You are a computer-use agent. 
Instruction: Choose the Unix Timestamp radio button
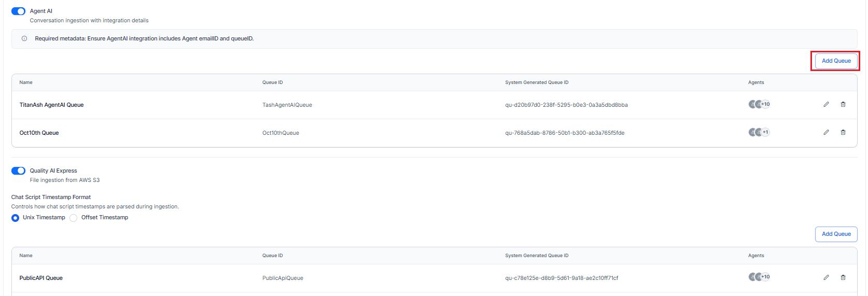tap(16, 218)
